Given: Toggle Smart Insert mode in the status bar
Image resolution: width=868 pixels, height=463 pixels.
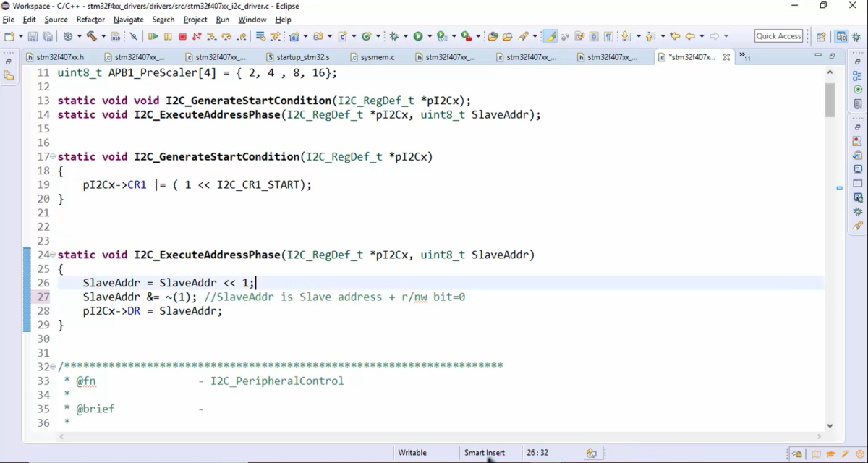Looking at the screenshot, I should 485,452.
